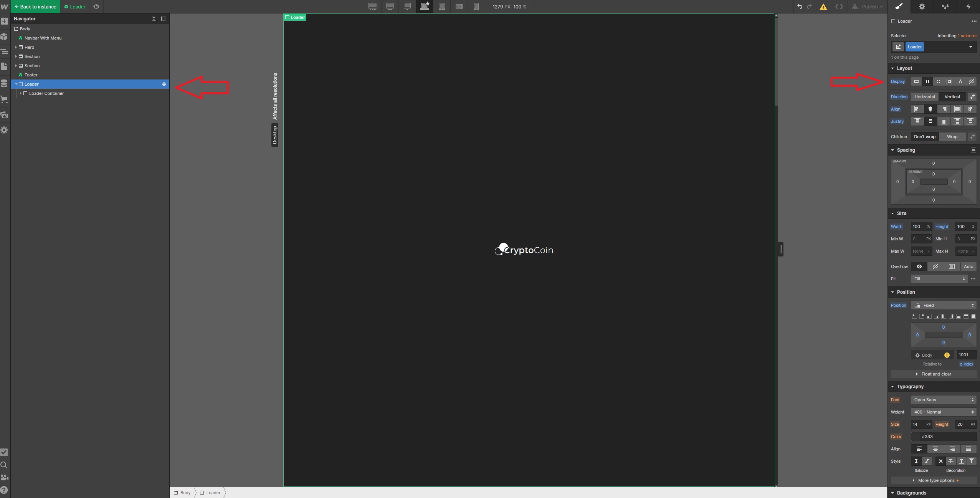
Task: Open the font Weight dropdown
Action: pyautogui.click(x=944, y=412)
